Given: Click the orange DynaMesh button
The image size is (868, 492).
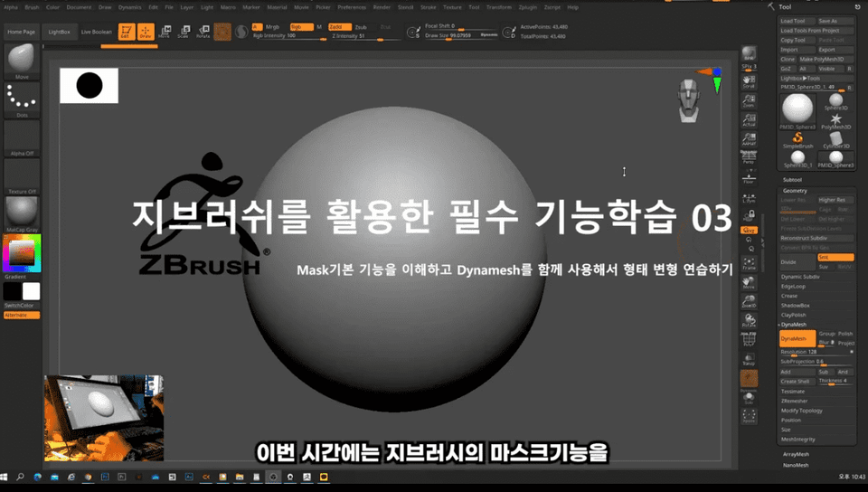Looking at the screenshot, I should pos(797,338).
